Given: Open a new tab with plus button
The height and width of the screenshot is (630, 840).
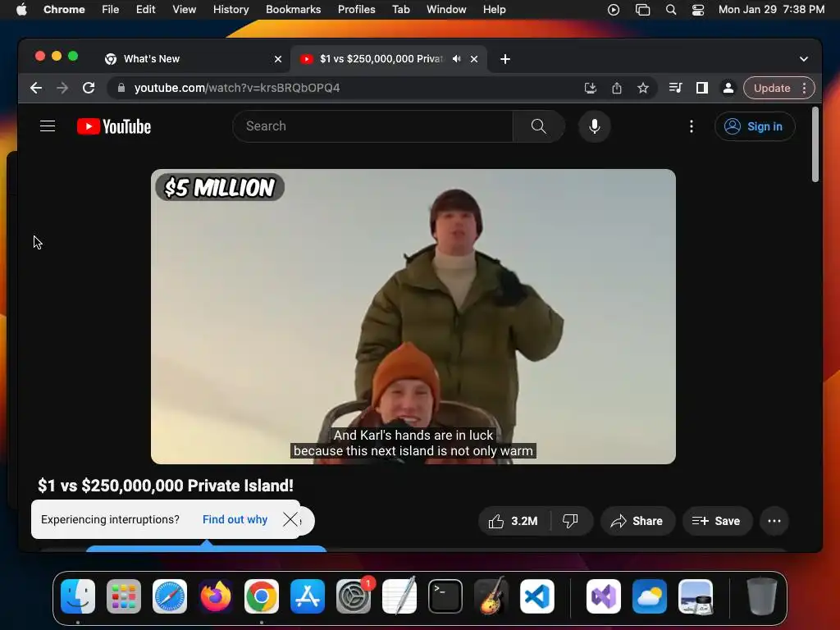Looking at the screenshot, I should point(505,59).
